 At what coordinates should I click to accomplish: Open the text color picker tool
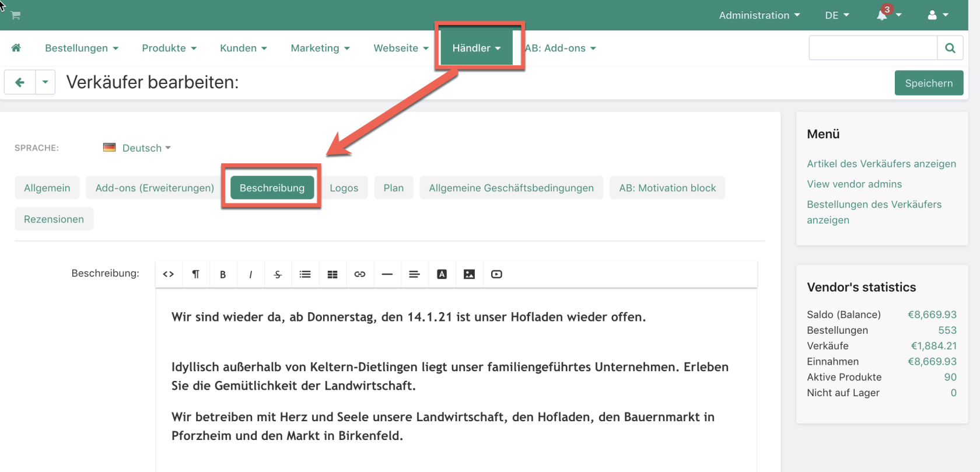tap(442, 274)
